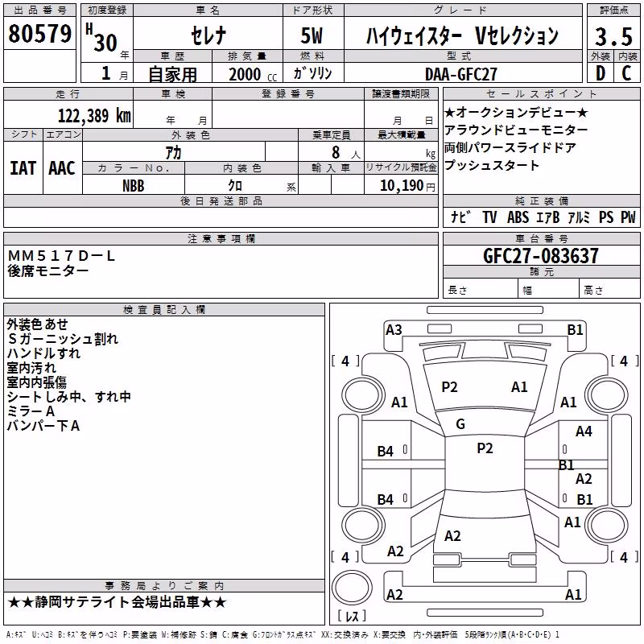Viewport: 644px width, 644px height.
Task: Select the interior color クロ
Action: pos(235,185)
